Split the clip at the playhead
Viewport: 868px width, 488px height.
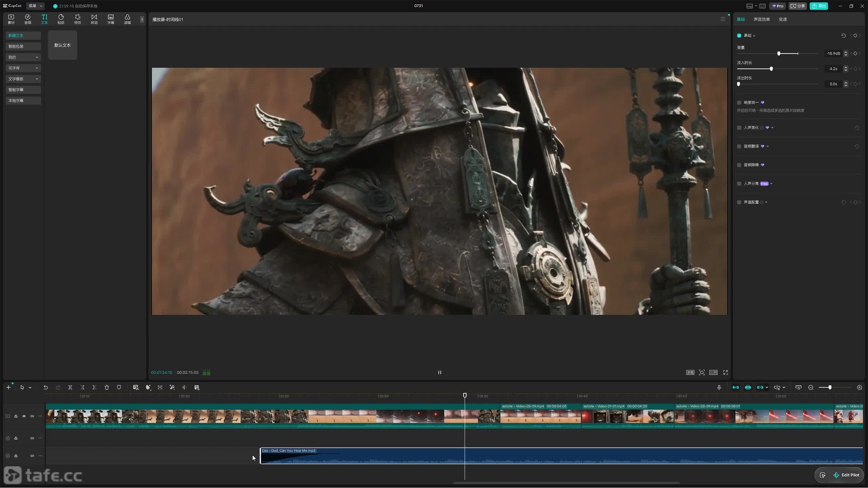point(70,387)
